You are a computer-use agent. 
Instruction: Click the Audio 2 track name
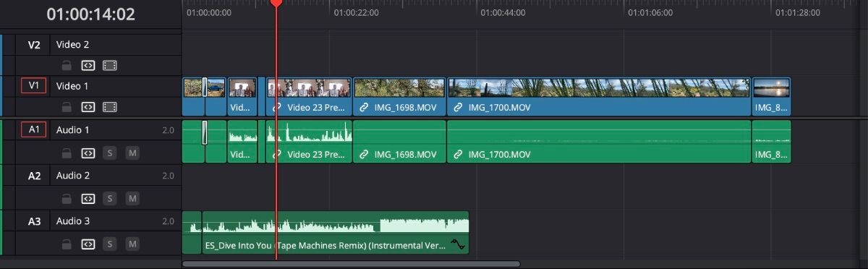73,176
